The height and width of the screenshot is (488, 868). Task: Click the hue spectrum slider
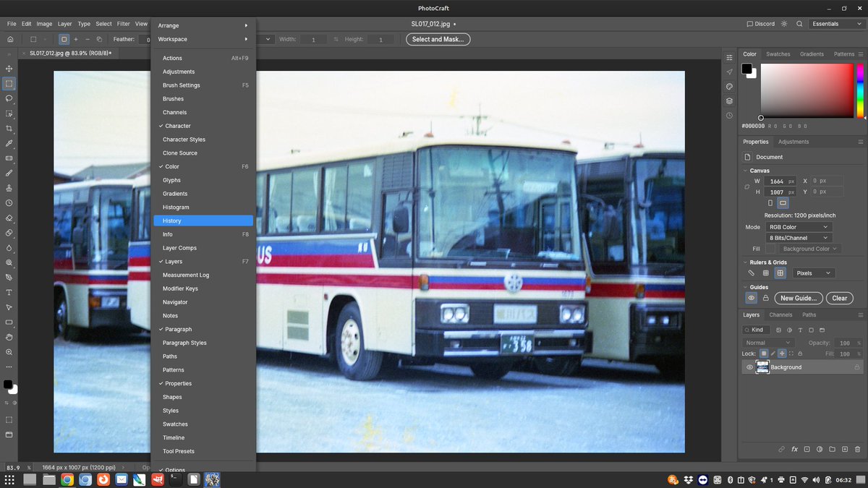tap(860, 90)
